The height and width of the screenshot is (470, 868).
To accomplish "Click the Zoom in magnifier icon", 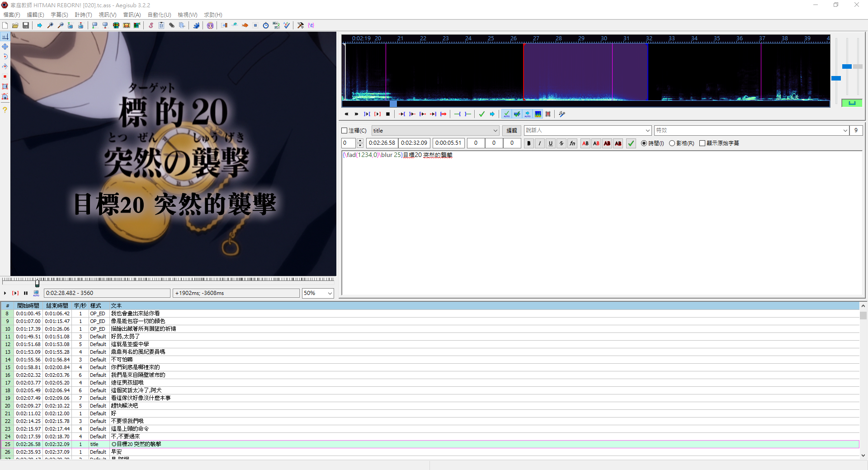I will [x=50, y=25].
